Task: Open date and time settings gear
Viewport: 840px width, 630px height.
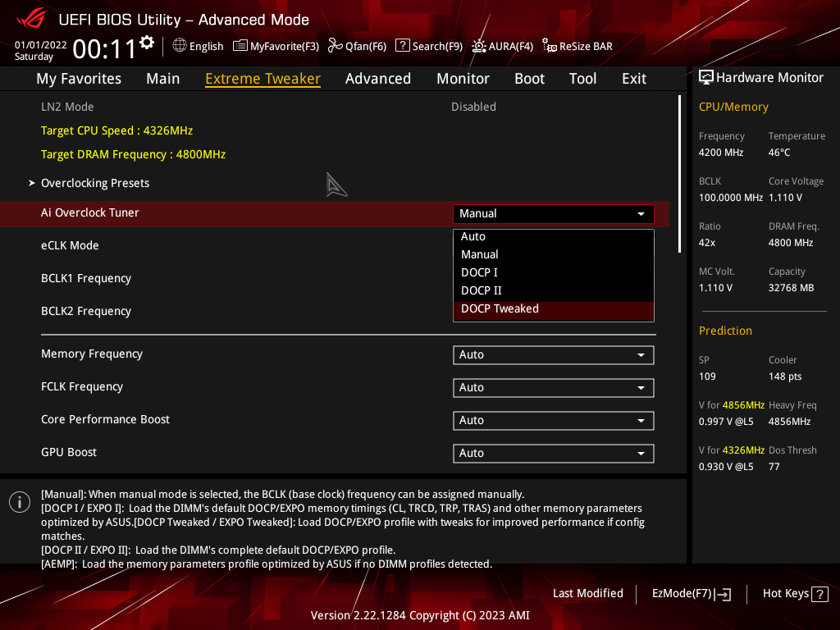Action: click(x=147, y=43)
